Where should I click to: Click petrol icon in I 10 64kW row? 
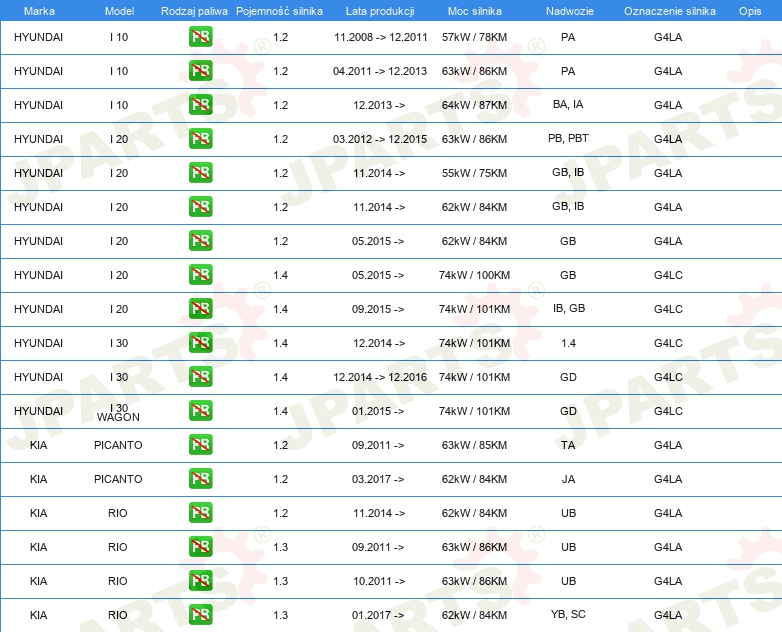(200, 105)
